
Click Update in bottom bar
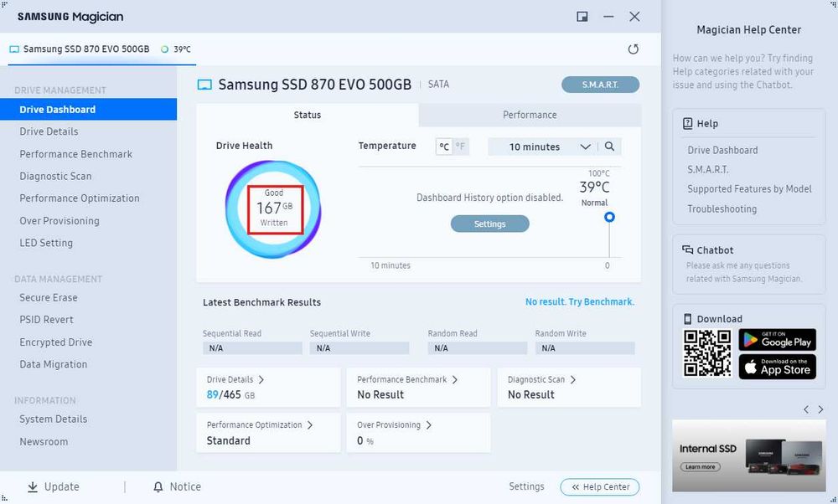click(61, 486)
